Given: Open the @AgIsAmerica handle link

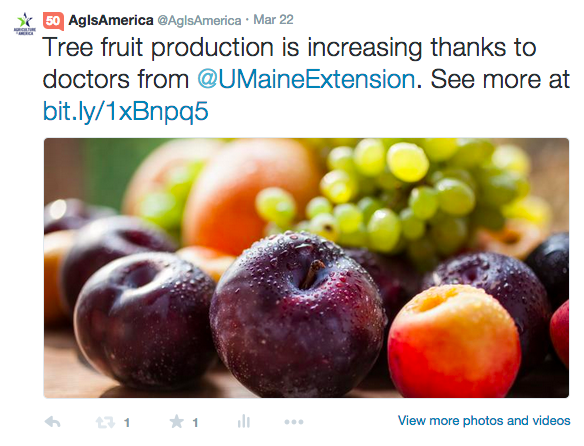Looking at the screenshot, I should [199, 20].
